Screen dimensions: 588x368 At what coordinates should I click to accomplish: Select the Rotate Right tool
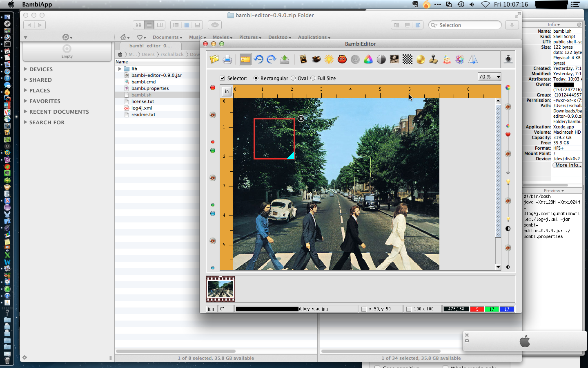271,59
